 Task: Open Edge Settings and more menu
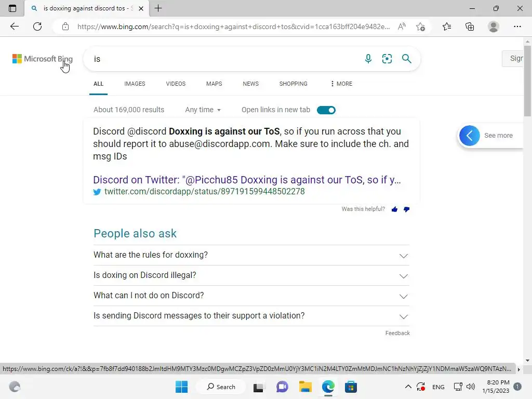point(517,26)
